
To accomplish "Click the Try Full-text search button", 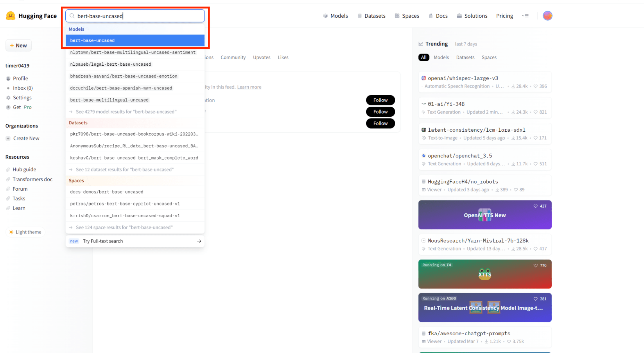I will [135, 241].
